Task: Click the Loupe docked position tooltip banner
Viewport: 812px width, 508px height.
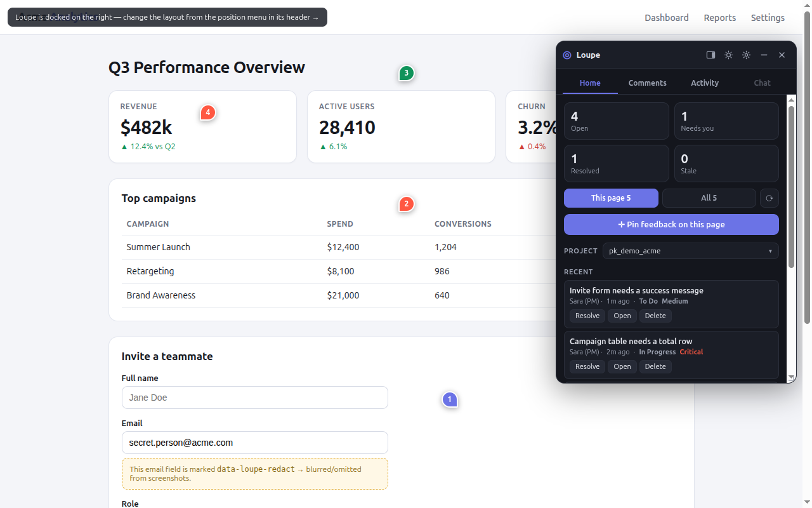Action: click(x=167, y=17)
